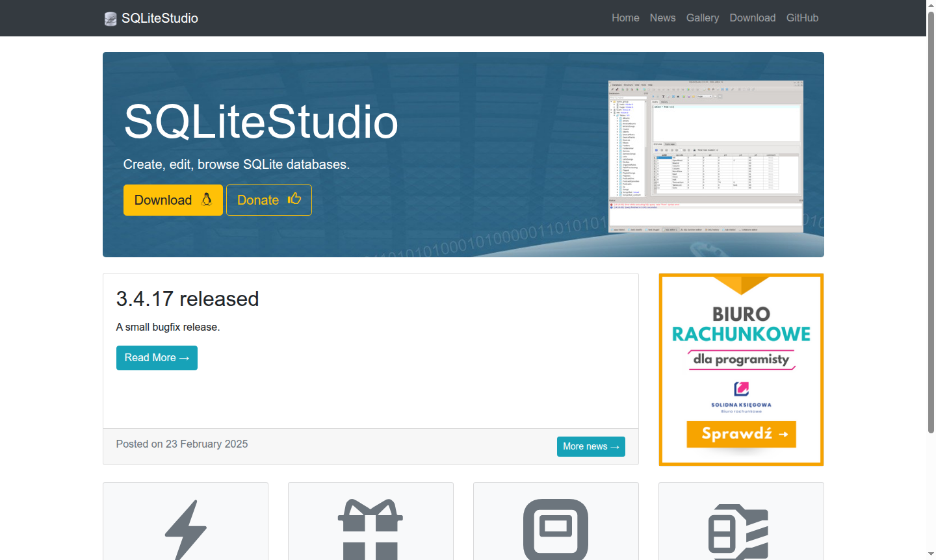Read more about the 3.4.17 release
936x560 pixels.
(x=157, y=357)
